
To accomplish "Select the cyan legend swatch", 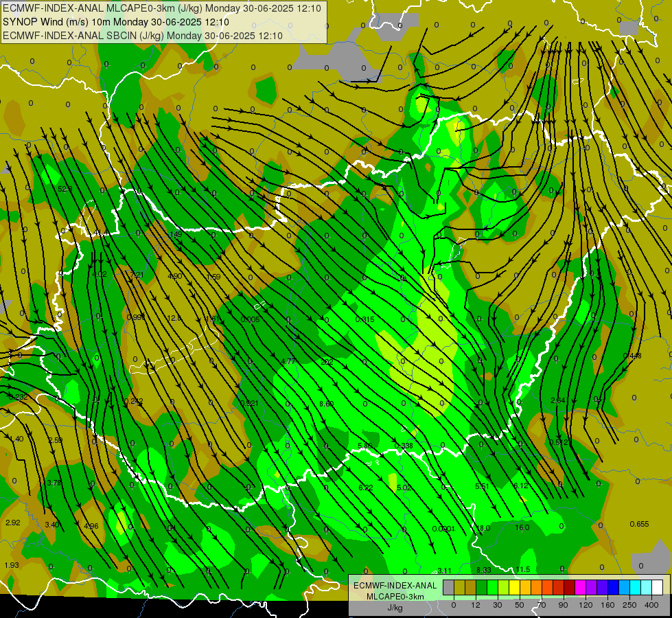I will 635,587.
